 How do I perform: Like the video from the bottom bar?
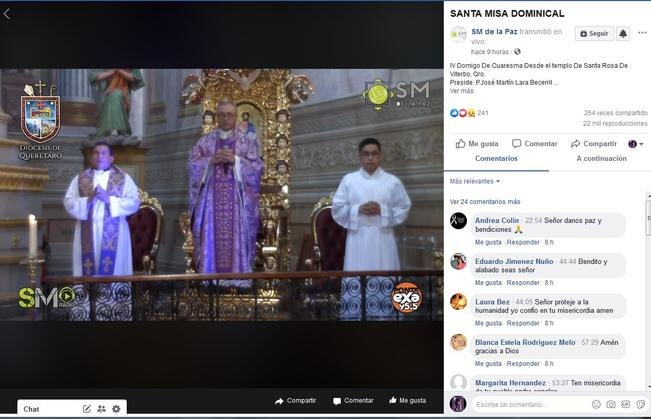click(x=405, y=400)
